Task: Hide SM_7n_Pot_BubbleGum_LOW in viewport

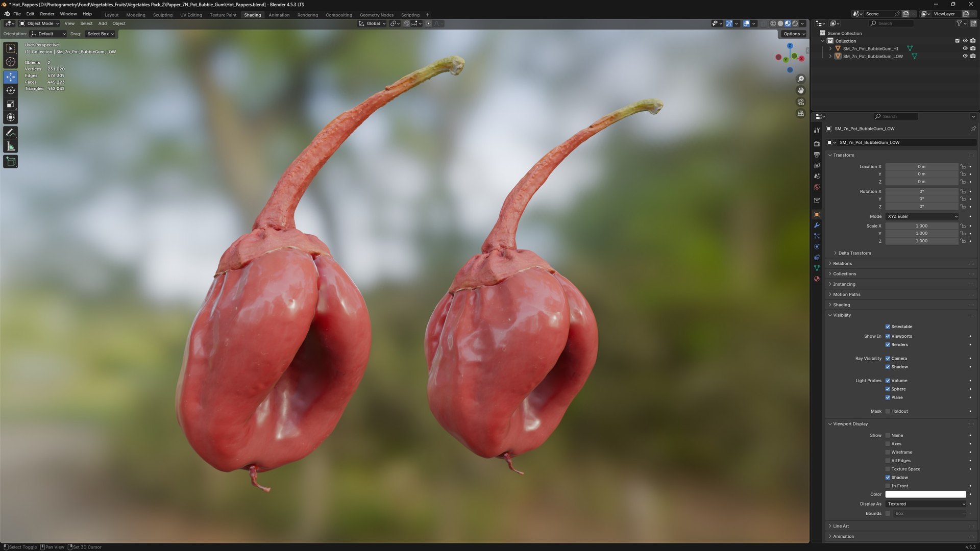Action: click(965, 57)
